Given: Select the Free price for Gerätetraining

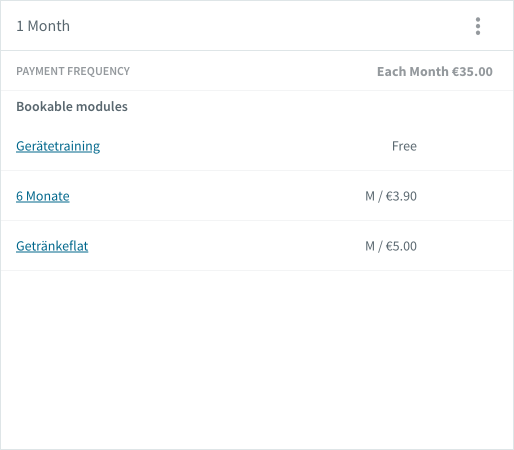Looking at the screenshot, I should coord(404,146).
